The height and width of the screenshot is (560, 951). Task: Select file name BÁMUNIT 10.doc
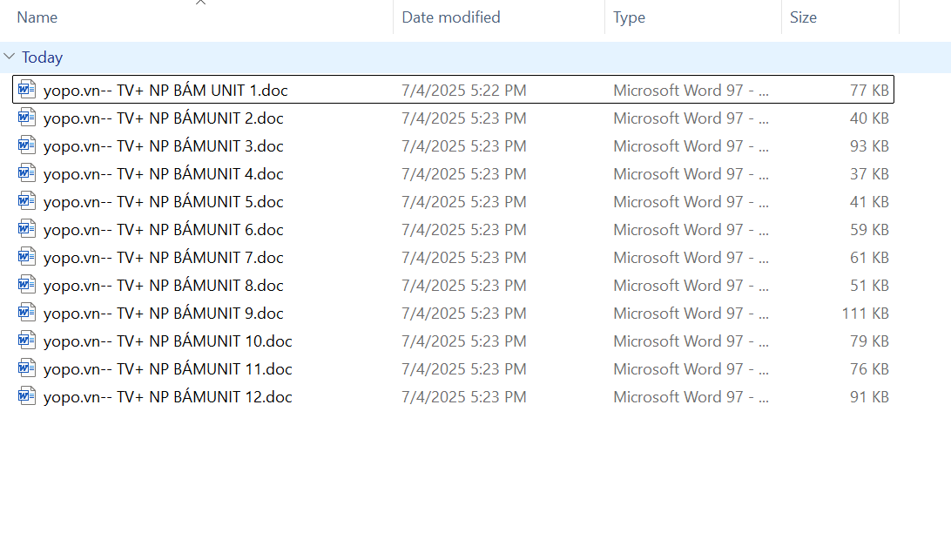(x=167, y=341)
